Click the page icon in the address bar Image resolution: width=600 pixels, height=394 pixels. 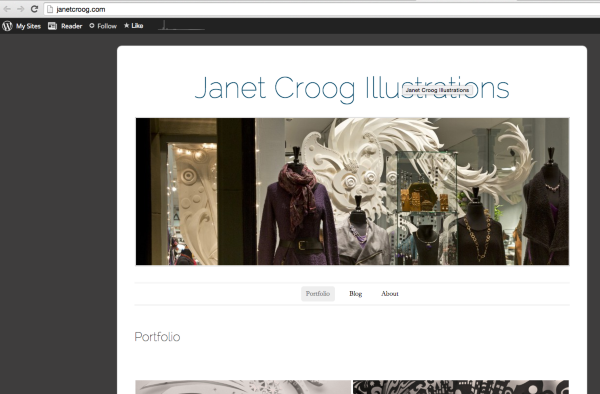(50, 9)
